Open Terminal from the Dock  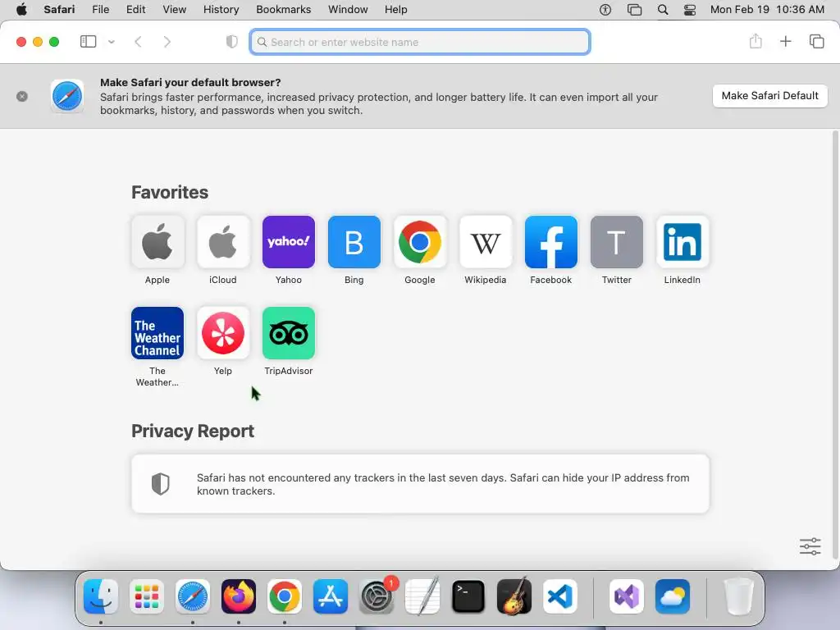point(468,596)
